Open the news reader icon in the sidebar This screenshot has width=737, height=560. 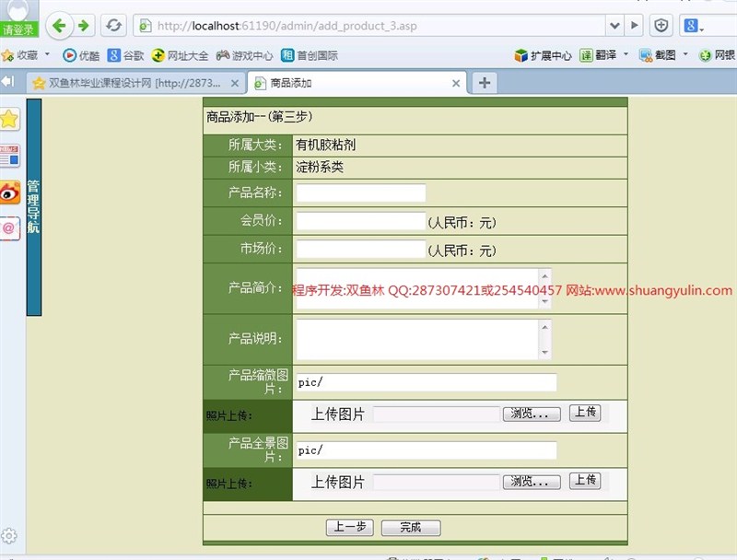[x=9, y=156]
